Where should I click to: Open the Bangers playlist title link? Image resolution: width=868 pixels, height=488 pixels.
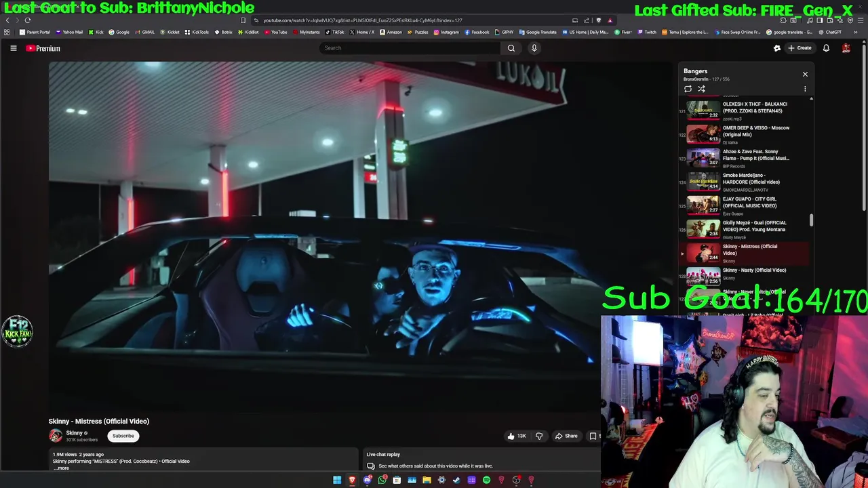tap(695, 71)
